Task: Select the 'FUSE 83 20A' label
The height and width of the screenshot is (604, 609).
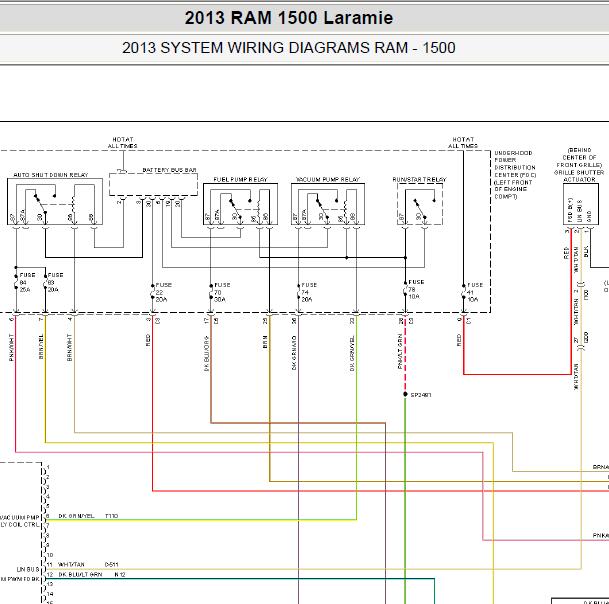Action: [x=55, y=282]
